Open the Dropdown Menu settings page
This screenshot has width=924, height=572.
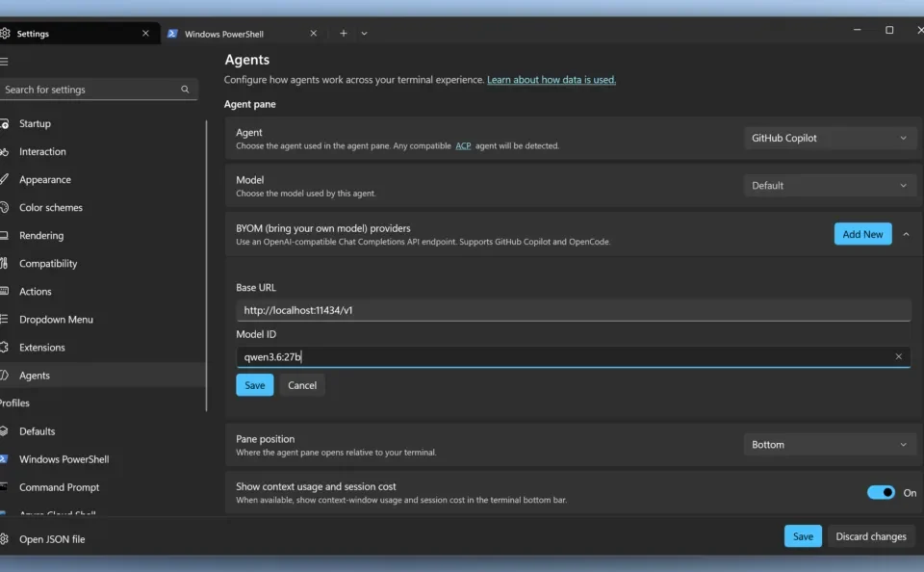coord(103,319)
